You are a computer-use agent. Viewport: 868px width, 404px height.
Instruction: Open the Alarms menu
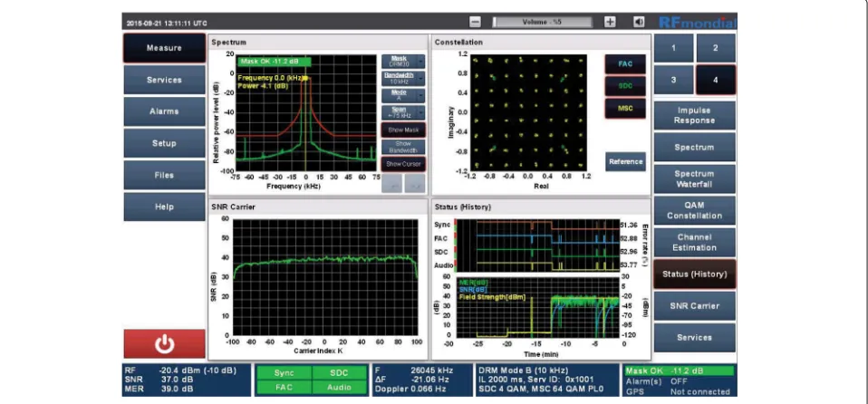[164, 111]
